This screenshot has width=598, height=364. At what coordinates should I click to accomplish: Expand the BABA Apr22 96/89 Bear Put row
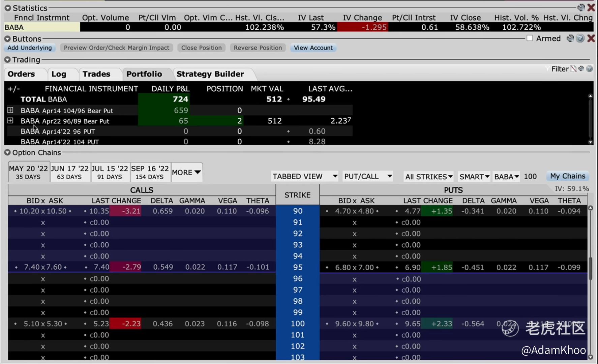click(x=10, y=121)
